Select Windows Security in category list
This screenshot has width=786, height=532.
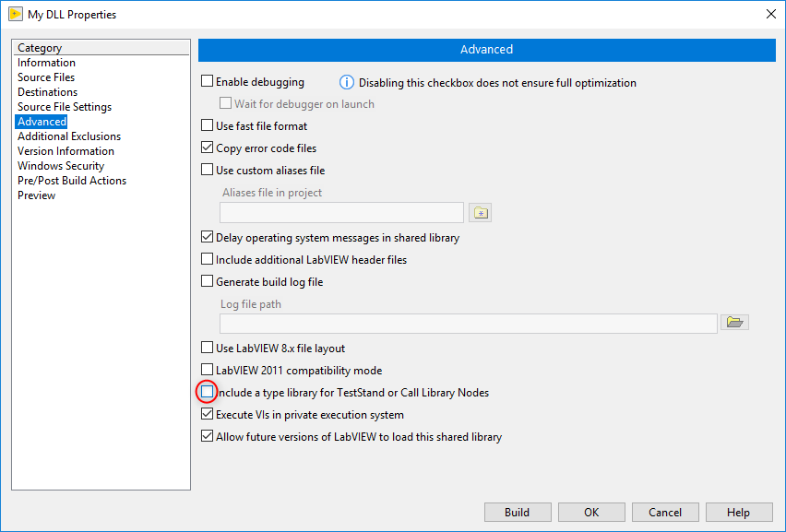point(61,166)
